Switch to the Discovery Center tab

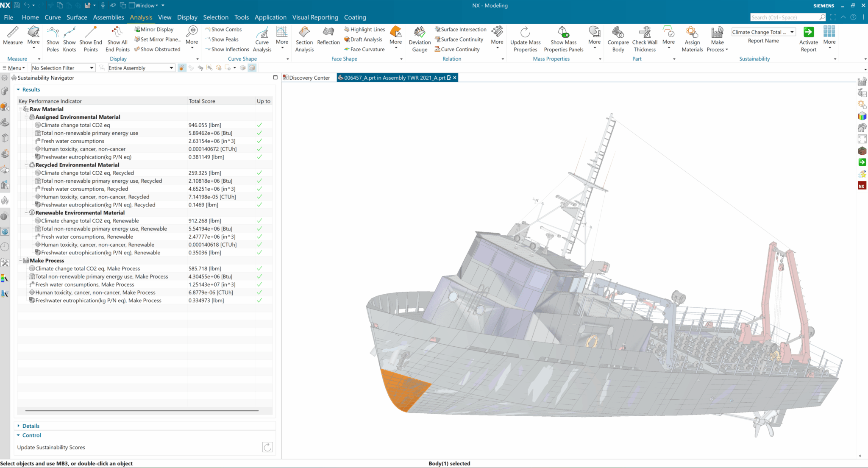point(306,78)
